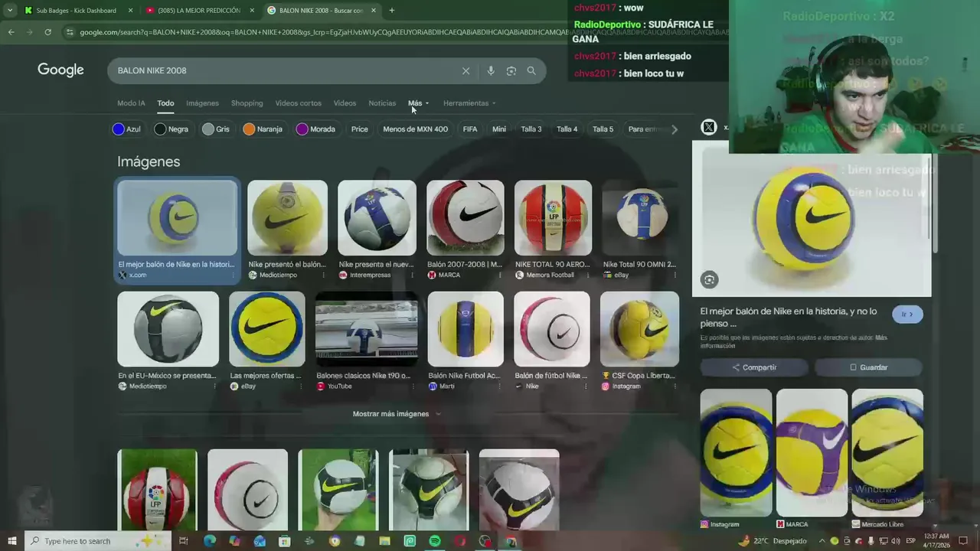The width and height of the screenshot is (980, 551).
Task: Click the browser address bar URL
Action: tap(398, 32)
